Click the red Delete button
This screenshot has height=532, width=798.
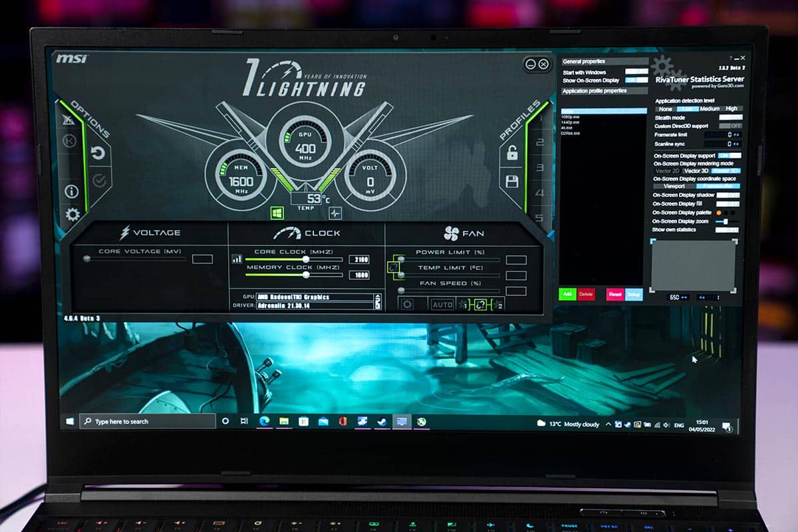click(586, 293)
